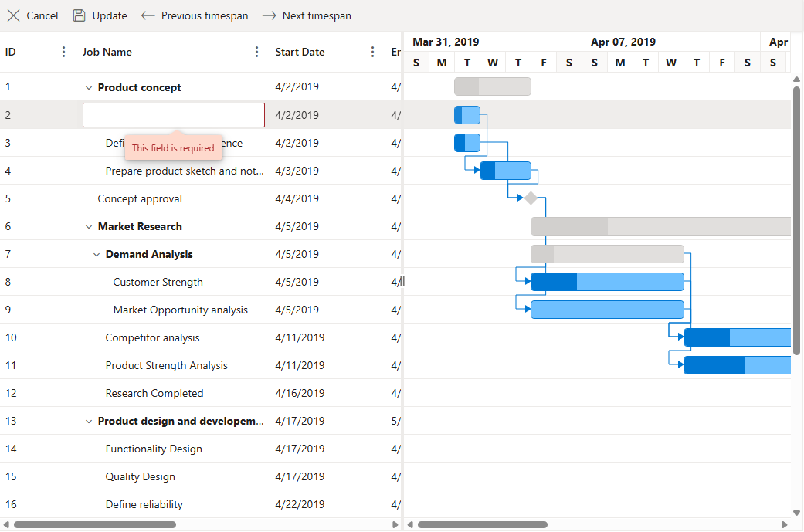The image size is (804, 532).
Task: Click the Apr 07, 2019 week header
Action: click(623, 42)
